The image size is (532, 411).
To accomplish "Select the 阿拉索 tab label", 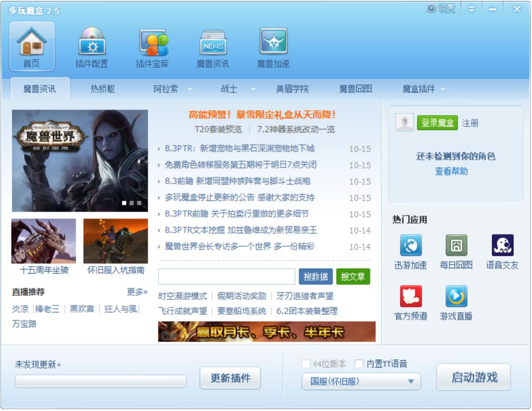I will [x=165, y=89].
